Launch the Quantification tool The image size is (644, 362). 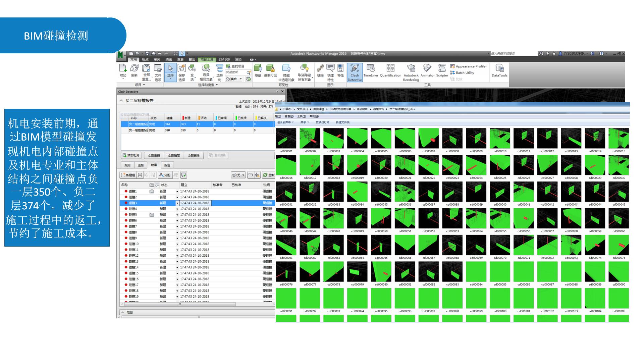coord(390,70)
